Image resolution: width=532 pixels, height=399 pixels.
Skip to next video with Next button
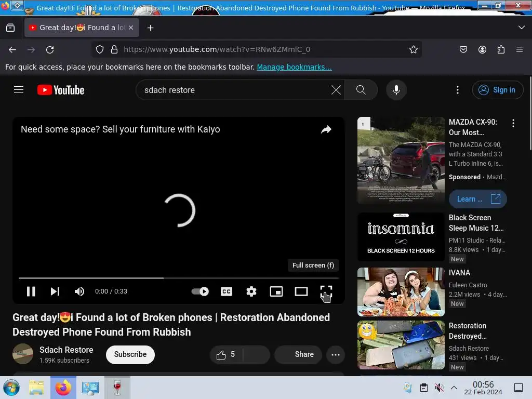tap(55, 291)
